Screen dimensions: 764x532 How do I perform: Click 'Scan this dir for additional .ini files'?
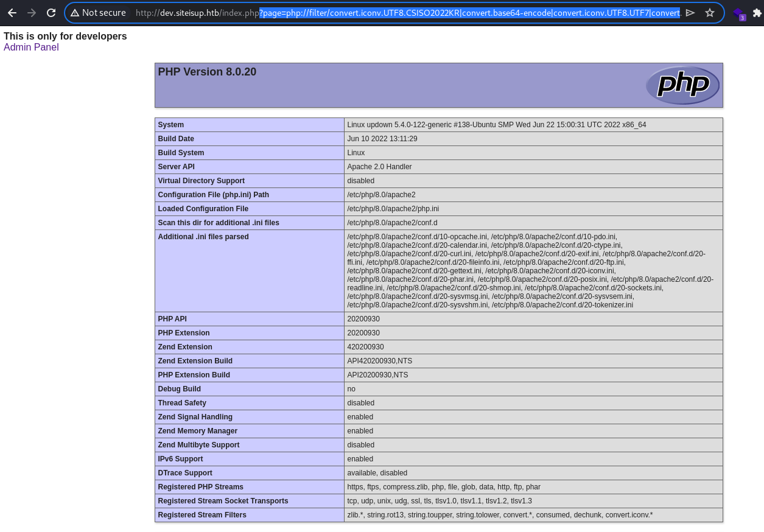point(219,223)
